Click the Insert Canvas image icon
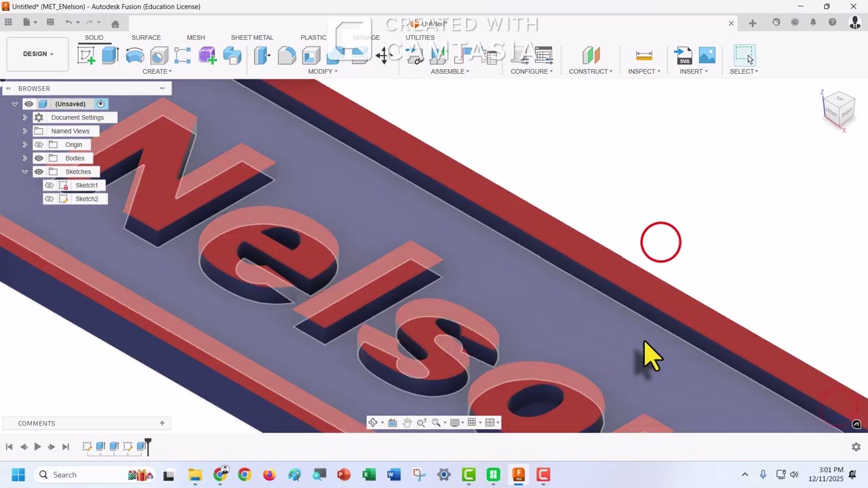 pos(707,55)
